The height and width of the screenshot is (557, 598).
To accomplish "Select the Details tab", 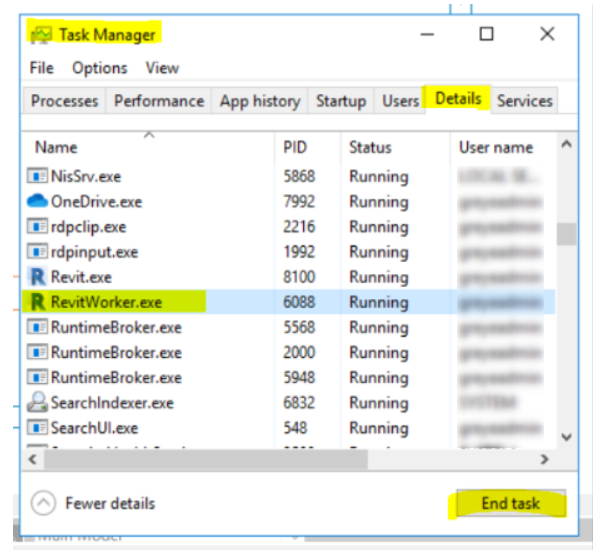I will click(x=458, y=99).
